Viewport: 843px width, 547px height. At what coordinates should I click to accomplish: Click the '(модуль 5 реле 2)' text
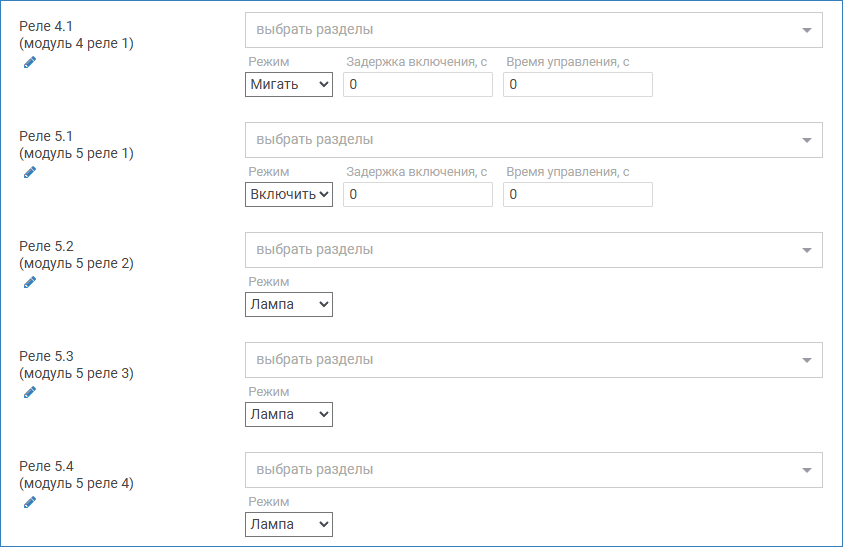click(x=76, y=263)
